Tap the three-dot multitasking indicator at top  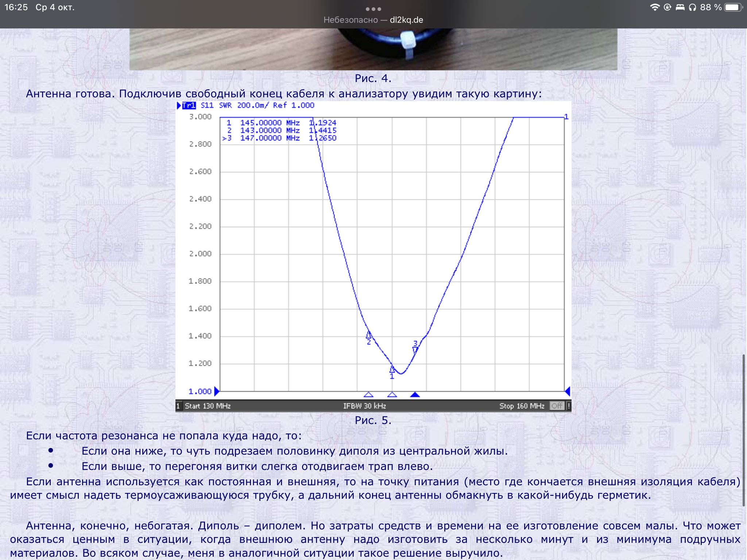373,9
